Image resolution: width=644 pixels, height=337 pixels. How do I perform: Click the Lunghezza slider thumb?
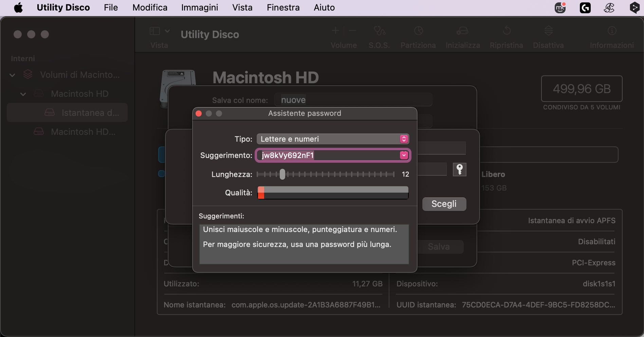tap(282, 174)
